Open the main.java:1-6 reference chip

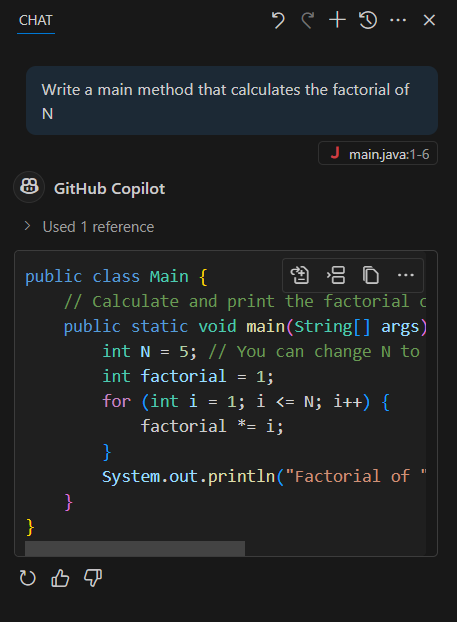pos(378,153)
